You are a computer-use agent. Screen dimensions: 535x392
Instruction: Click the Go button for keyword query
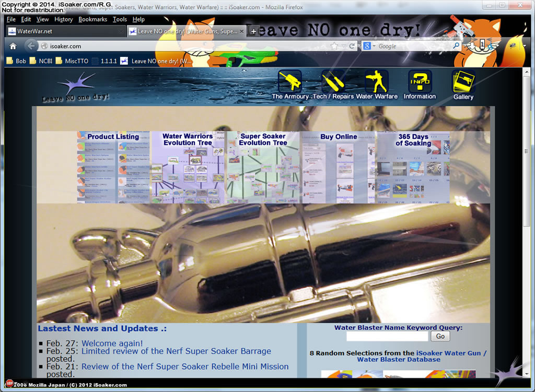pos(440,337)
